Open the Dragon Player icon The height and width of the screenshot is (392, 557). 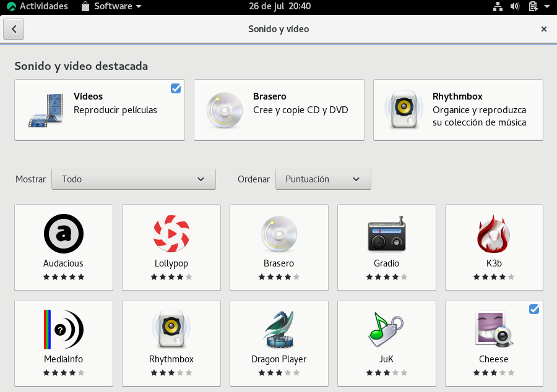(x=279, y=329)
